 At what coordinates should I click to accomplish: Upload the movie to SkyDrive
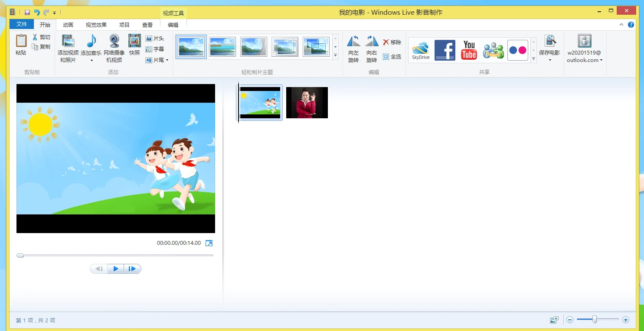coord(420,50)
